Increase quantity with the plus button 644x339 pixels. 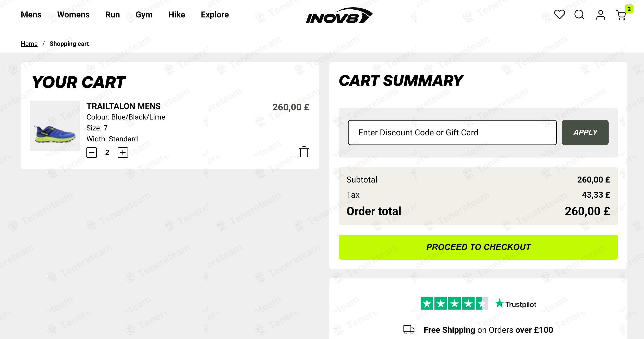click(123, 153)
